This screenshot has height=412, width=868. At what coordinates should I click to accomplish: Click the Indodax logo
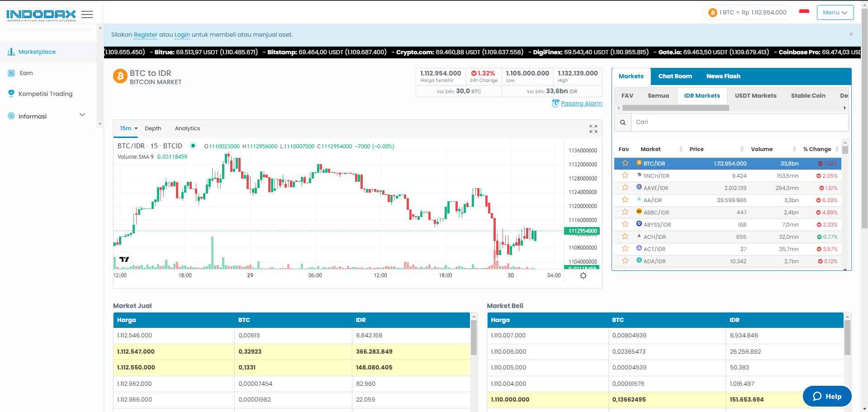tap(41, 14)
